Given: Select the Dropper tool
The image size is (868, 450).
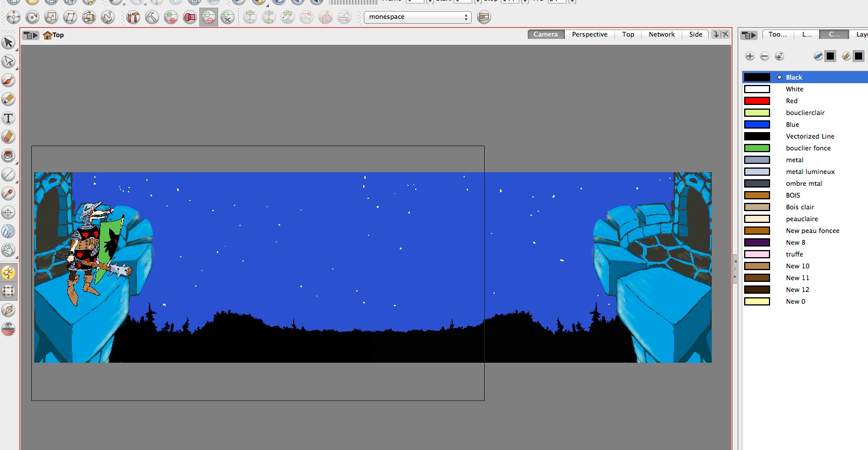Looking at the screenshot, I should pos(8,193).
